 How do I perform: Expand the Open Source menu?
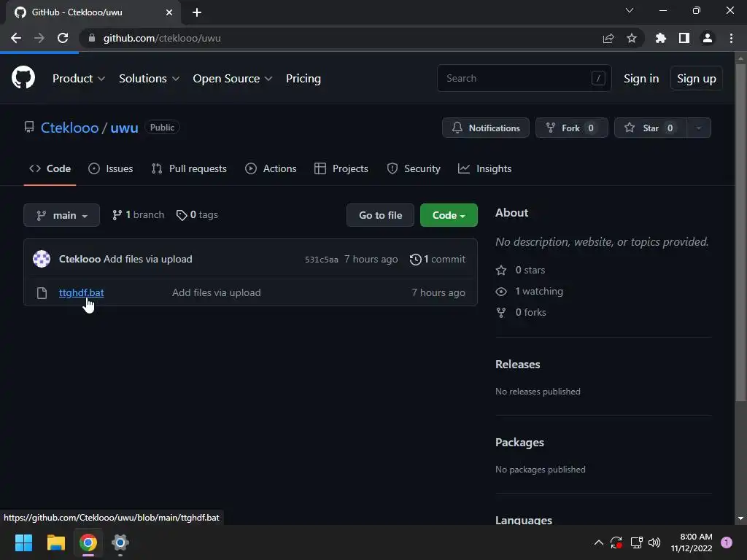pos(233,79)
